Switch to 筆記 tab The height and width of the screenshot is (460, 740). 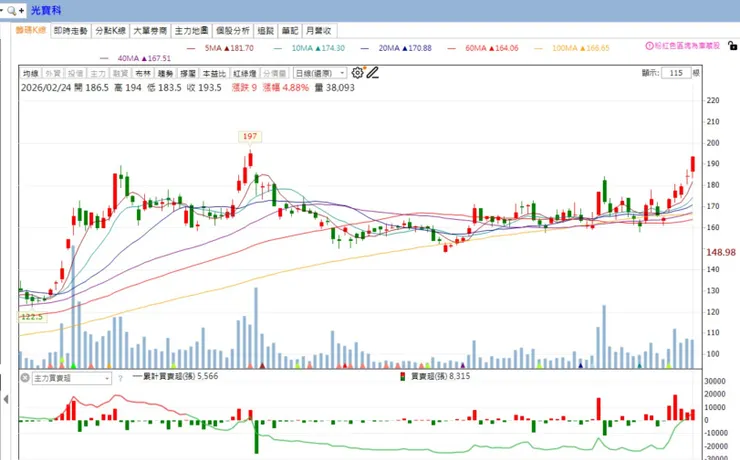coord(290,31)
